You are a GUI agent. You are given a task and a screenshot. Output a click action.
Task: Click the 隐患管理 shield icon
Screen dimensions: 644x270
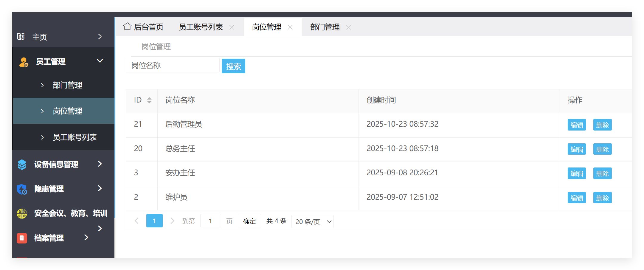(21, 189)
